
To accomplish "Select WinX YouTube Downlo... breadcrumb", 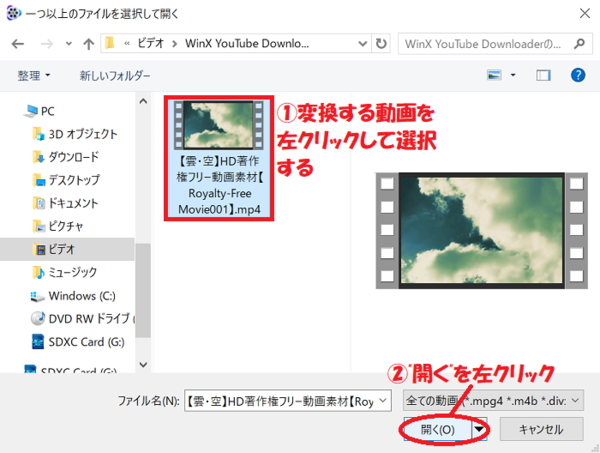I will [247, 43].
